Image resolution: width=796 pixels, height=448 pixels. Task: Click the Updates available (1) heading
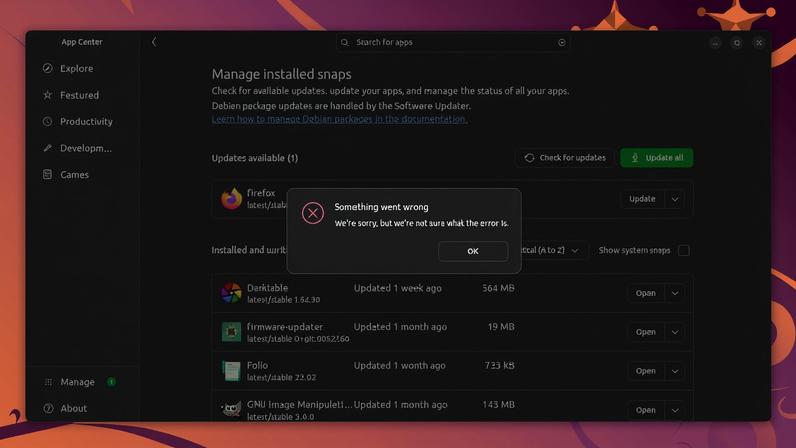click(x=255, y=158)
